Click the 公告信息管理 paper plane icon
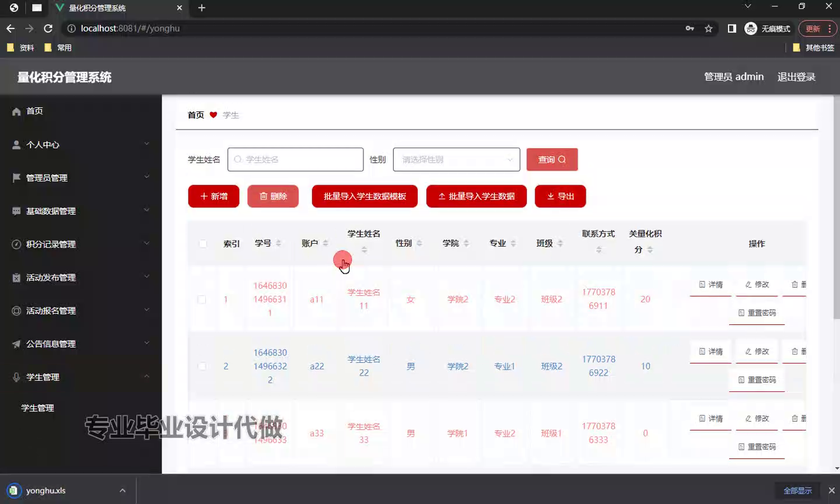Viewport: 840px width, 504px height. [16, 344]
